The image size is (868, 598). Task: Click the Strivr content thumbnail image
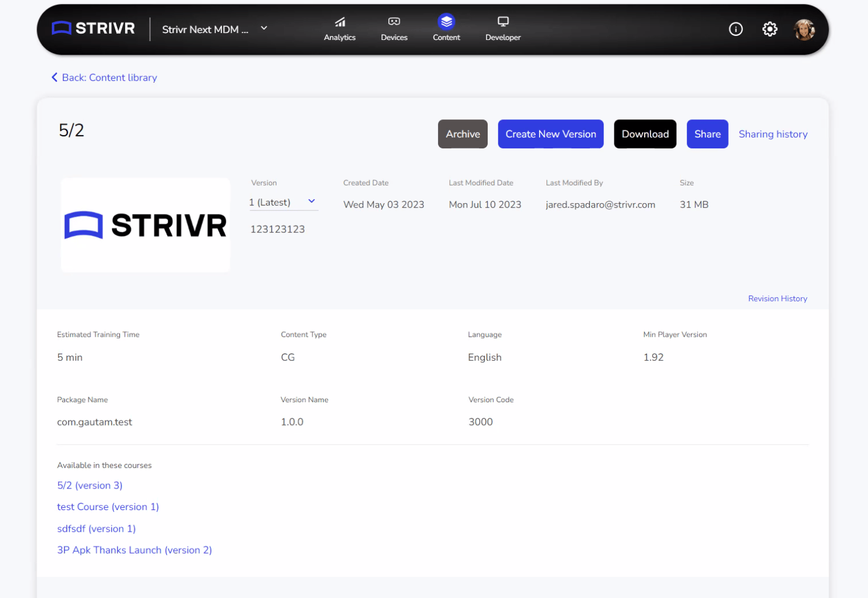coord(146,225)
